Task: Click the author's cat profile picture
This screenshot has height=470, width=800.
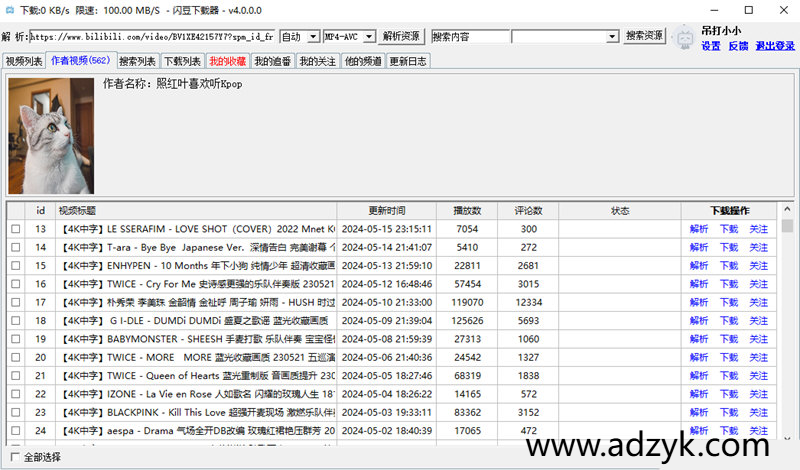Action: [51, 136]
